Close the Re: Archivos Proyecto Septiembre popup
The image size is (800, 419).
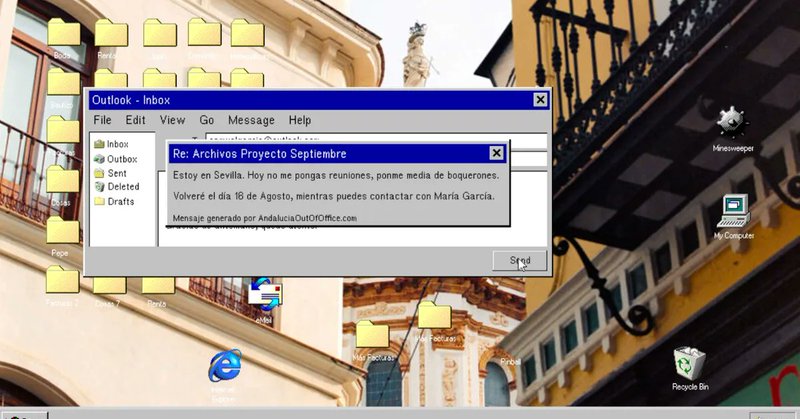[x=496, y=153]
